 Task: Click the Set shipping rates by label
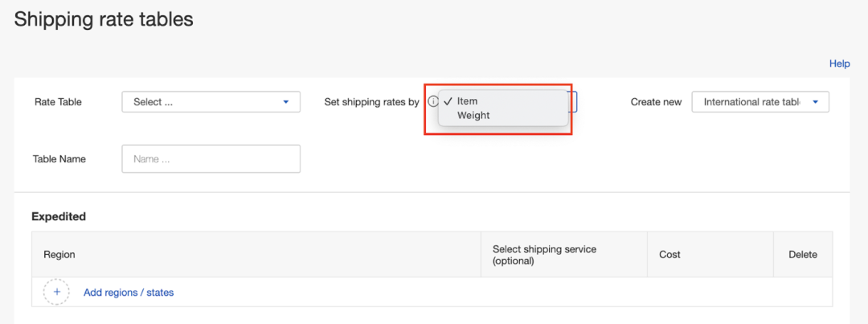[x=371, y=102]
